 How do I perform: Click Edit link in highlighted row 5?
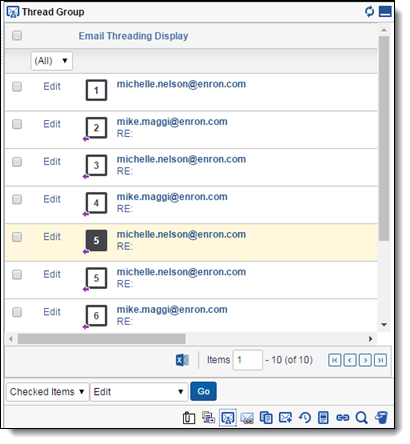[52, 237]
